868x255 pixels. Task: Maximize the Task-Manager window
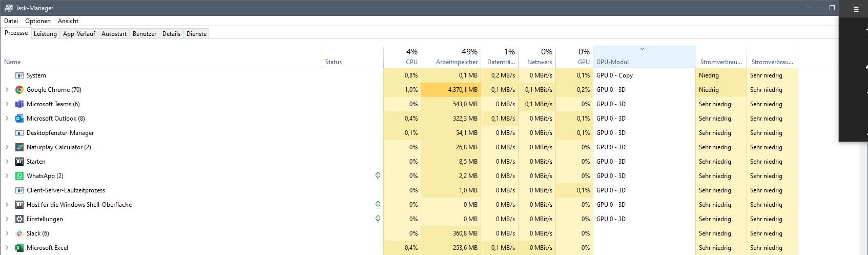coord(832,8)
